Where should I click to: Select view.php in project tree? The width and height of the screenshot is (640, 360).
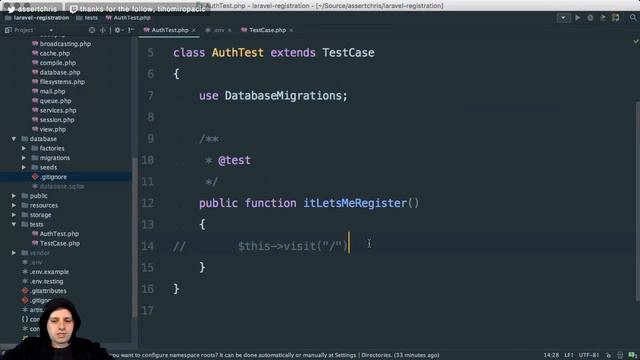[x=53, y=129]
